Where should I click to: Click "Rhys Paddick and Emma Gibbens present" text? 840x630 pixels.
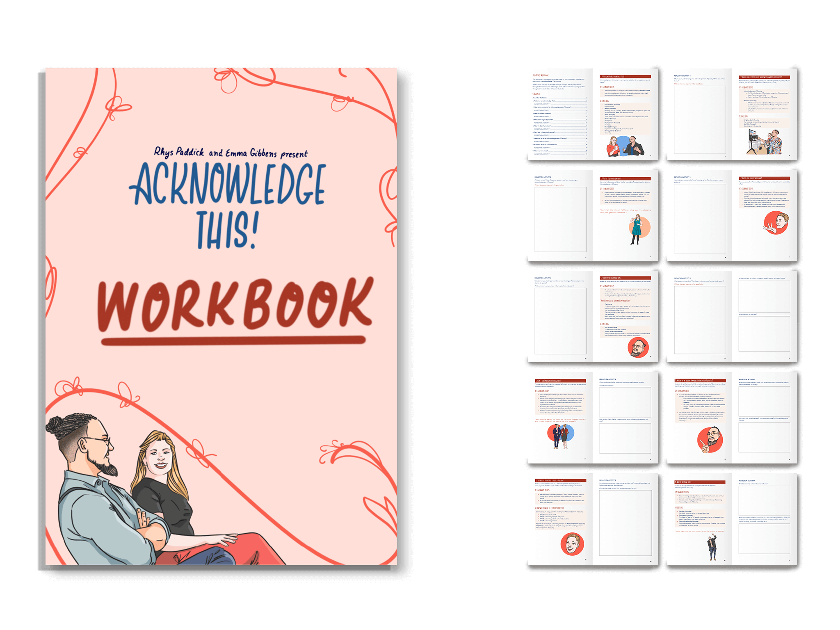(231, 153)
